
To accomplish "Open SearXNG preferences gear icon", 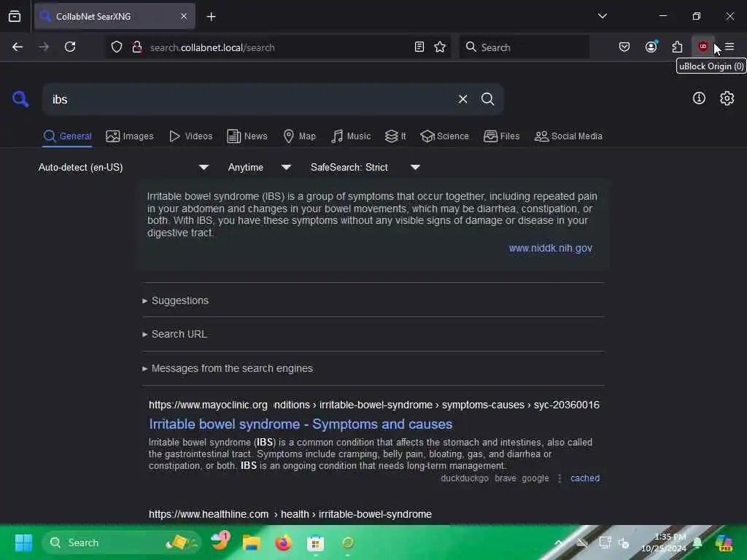I will 727,98.
